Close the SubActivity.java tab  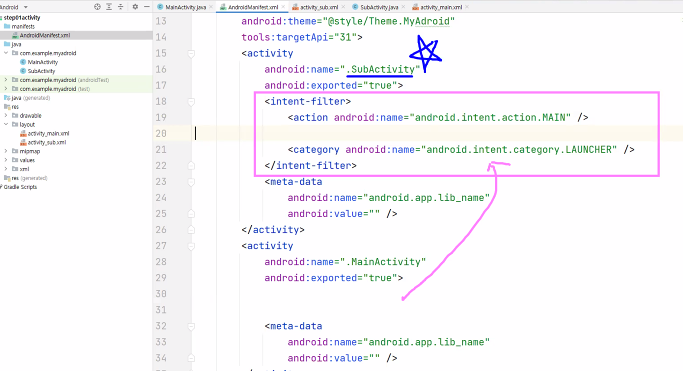[x=403, y=7]
